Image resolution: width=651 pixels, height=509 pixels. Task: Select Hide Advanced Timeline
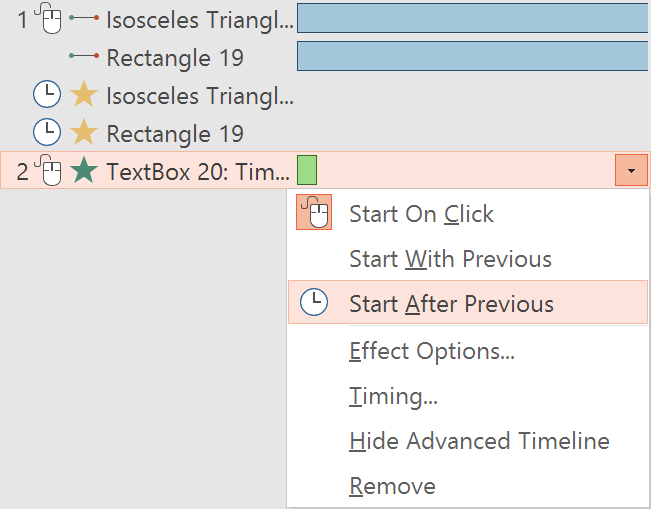[479, 441]
